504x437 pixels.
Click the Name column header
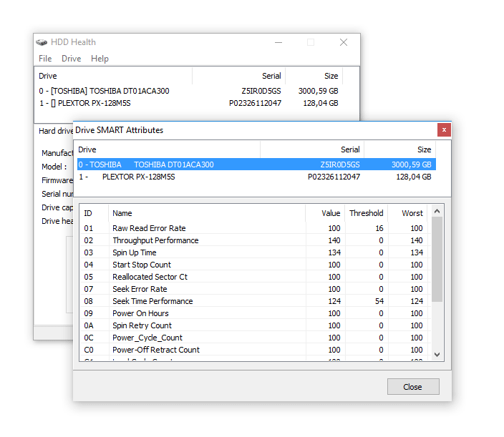[207, 213]
